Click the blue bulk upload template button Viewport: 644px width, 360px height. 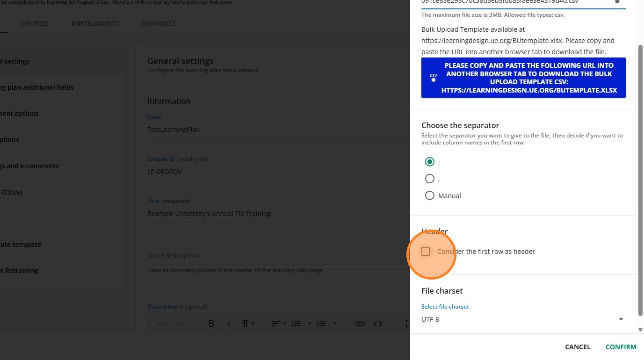point(523,78)
